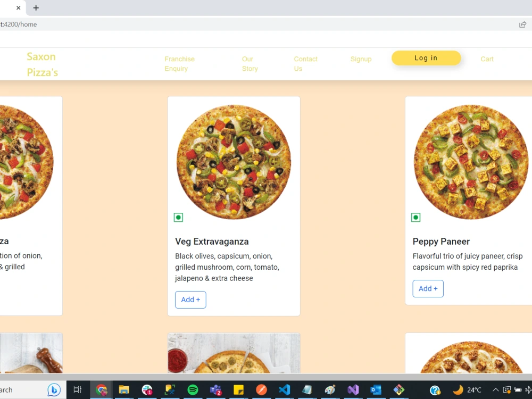Viewport: 532px width, 399px height.
Task: Open a new browser tab
Action: 36,7
